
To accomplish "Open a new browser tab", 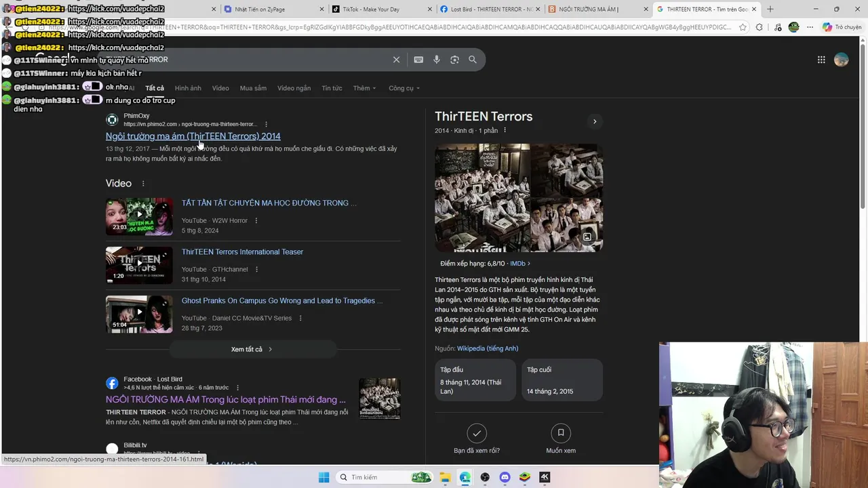I will (x=770, y=9).
